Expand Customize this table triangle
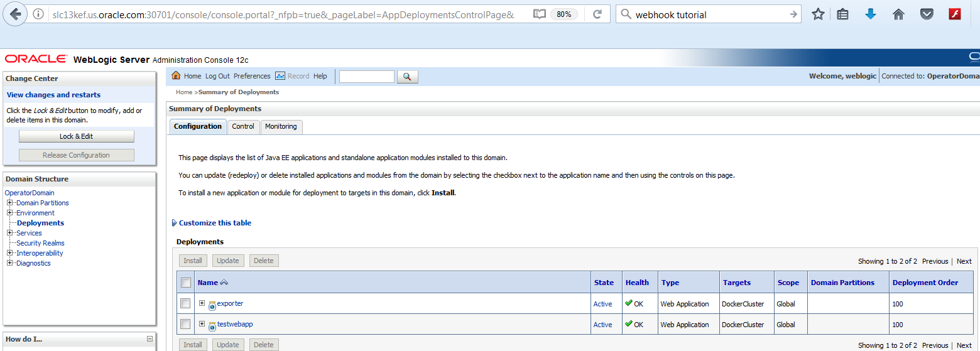This screenshot has height=351, width=980. pyautogui.click(x=174, y=223)
